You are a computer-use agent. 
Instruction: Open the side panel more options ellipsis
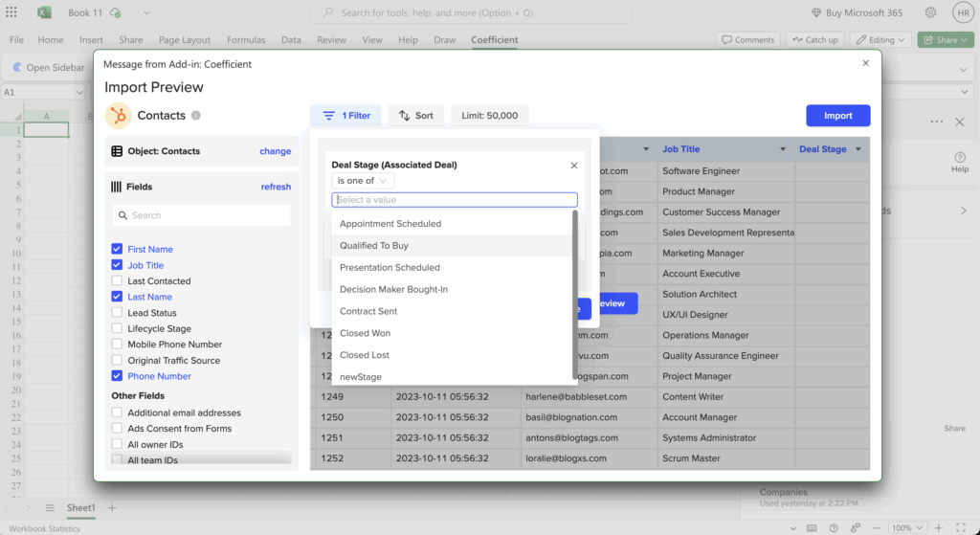(x=936, y=122)
